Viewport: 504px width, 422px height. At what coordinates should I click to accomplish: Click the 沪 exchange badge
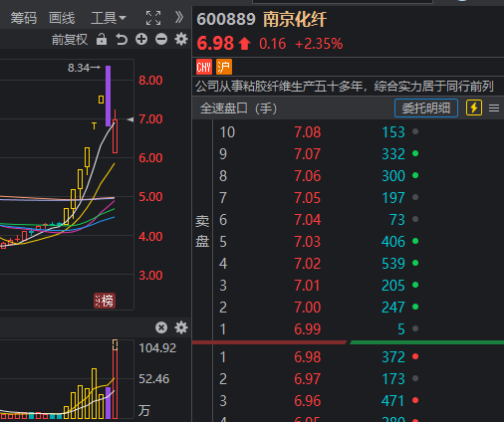[224, 68]
